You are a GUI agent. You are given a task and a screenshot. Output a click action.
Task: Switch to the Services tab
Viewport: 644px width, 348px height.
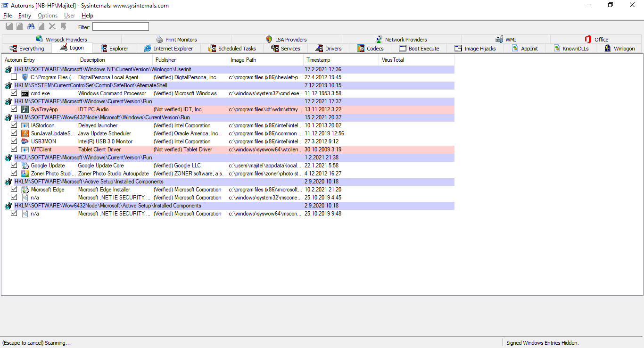coord(285,49)
